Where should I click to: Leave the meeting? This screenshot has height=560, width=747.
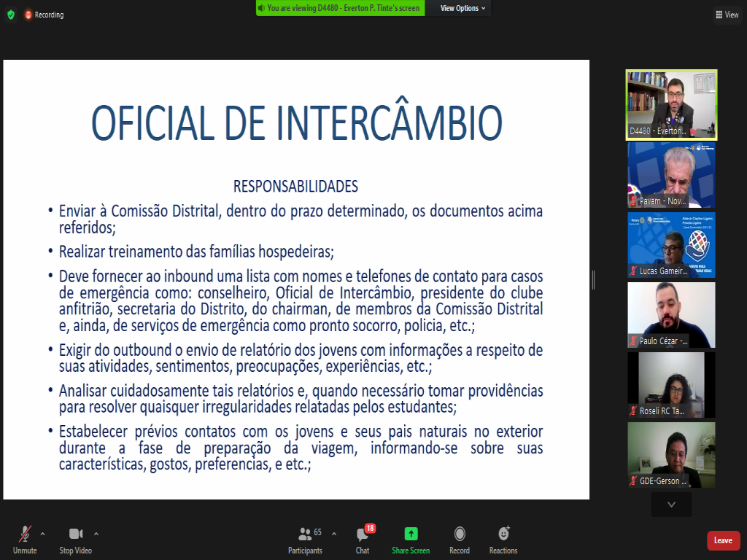(723, 540)
